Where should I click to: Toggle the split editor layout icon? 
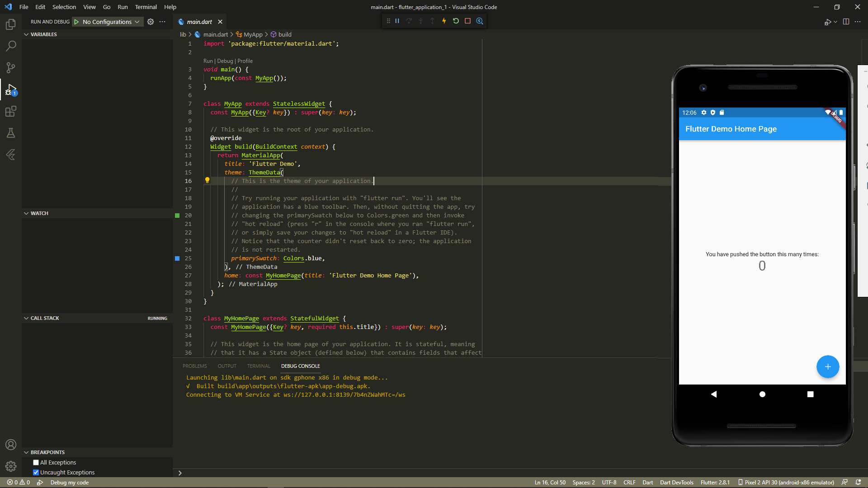click(846, 22)
